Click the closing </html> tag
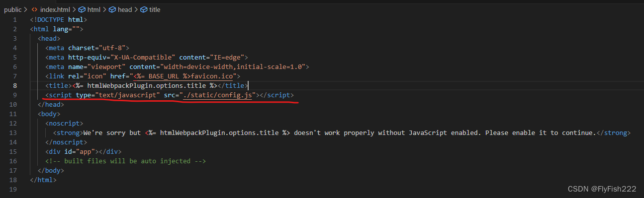The height and width of the screenshot is (198, 644). [43, 180]
